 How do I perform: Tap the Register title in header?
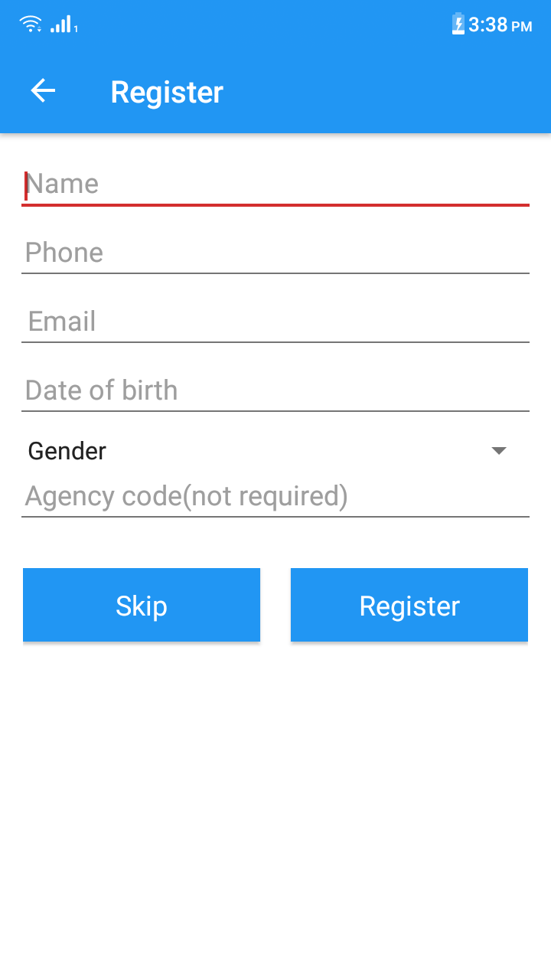click(x=167, y=92)
